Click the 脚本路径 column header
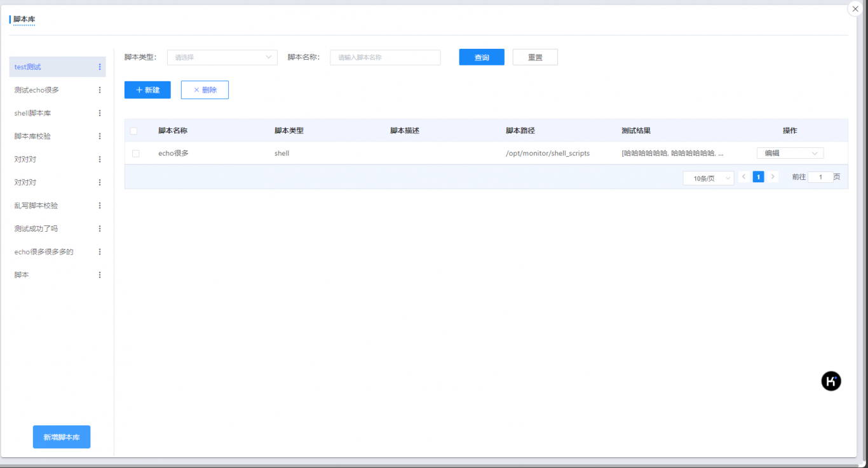868x468 pixels. click(520, 131)
